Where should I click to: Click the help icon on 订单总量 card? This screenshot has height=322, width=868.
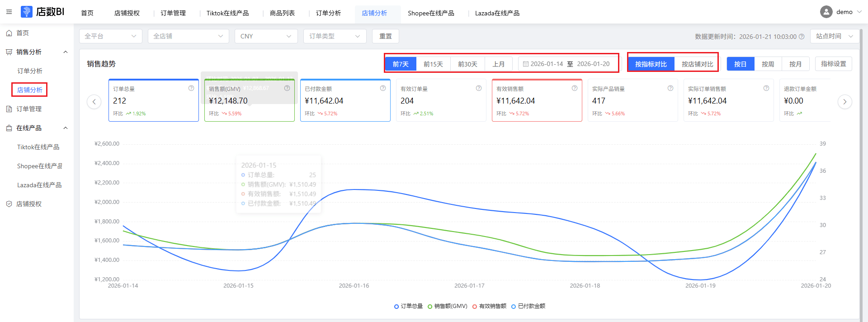pyautogui.click(x=191, y=88)
